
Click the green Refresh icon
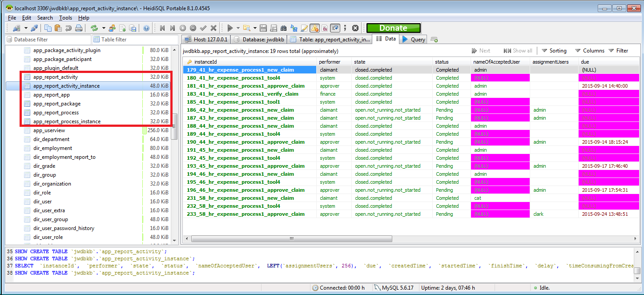[94, 28]
